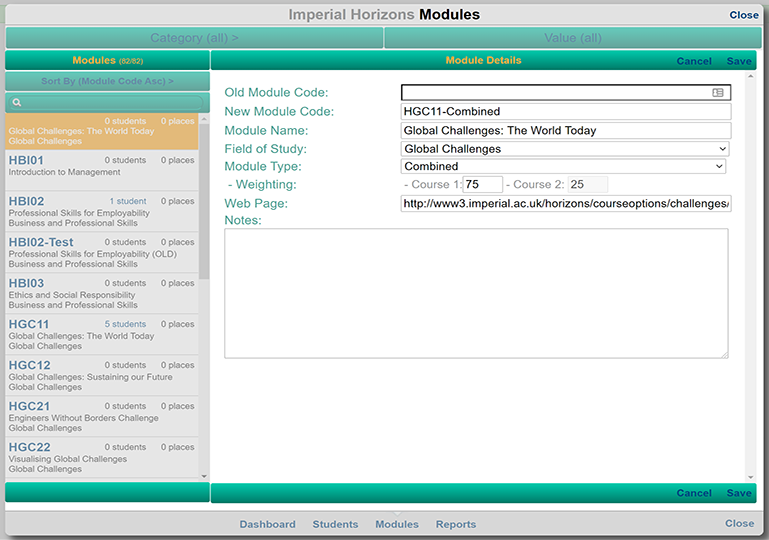Open the Sort By (Module Code Asc) menu

(106, 81)
